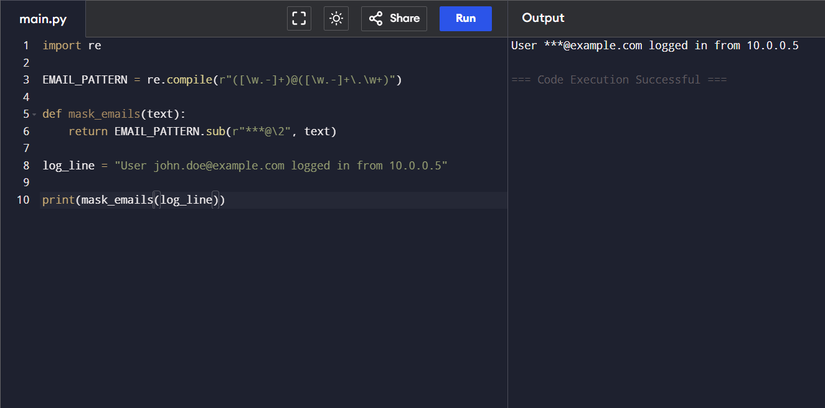Select the main.py file tab
The image size is (825, 408).
pyautogui.click(x=42, y=18)
